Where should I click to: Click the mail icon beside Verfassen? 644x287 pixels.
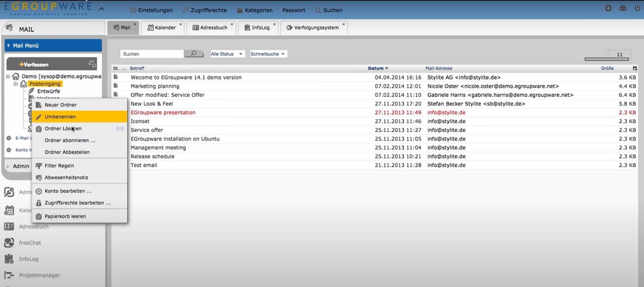coord(92,64)
